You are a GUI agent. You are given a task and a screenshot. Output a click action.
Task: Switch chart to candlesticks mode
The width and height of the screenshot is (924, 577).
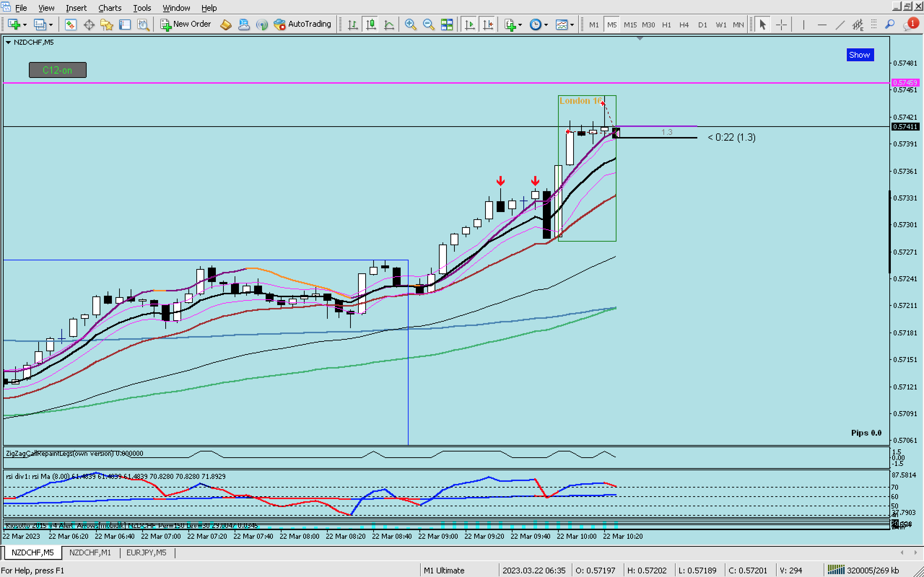pos(371,25)
